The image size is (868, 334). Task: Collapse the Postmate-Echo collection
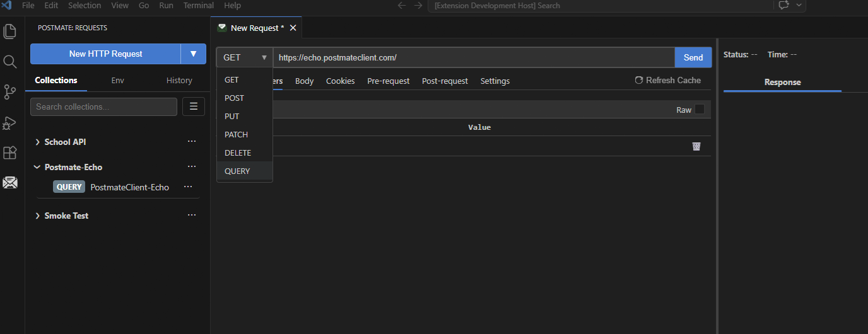37,167
